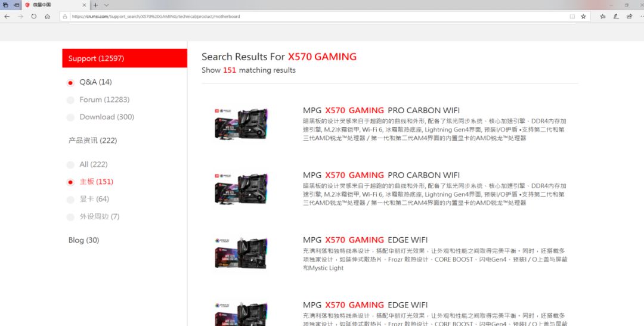Viewport: 644px width, 326px height.
Task: Click the description under the first EDGE WIFI result
Action: point(435,259)
